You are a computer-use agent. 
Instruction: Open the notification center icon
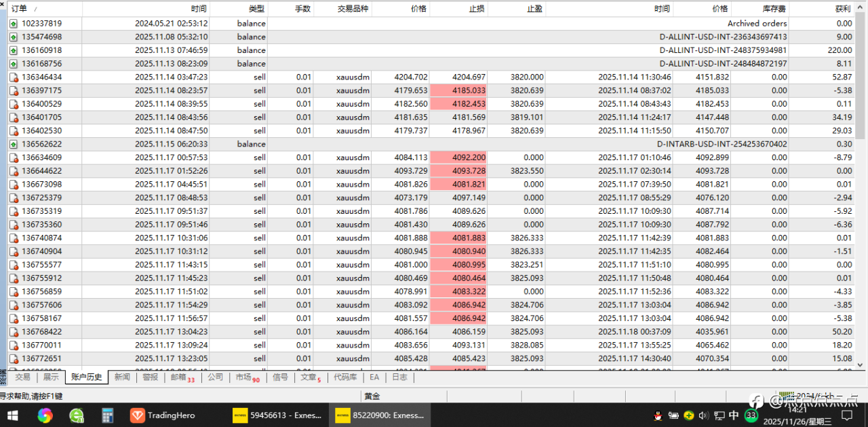click(846, 415)
